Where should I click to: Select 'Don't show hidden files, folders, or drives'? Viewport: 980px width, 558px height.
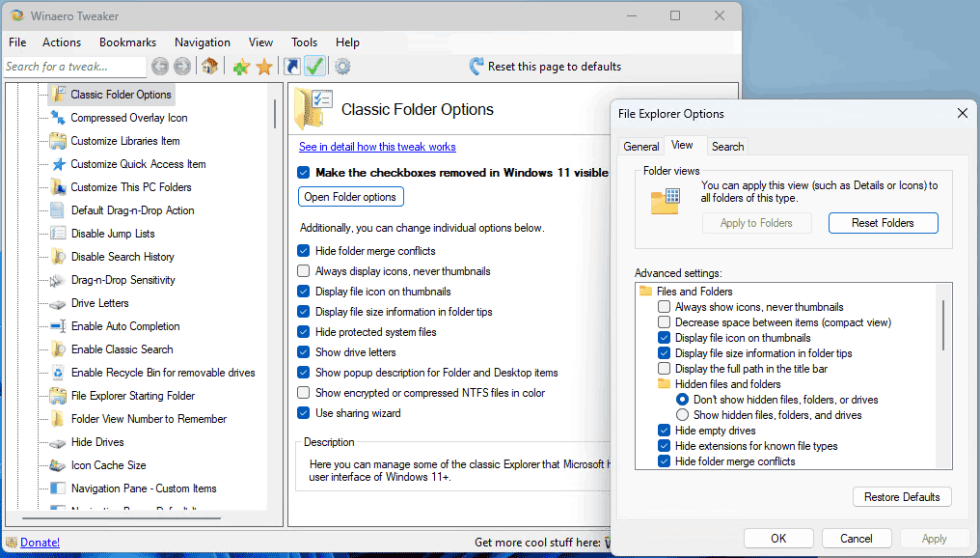[x=683, y=399]
